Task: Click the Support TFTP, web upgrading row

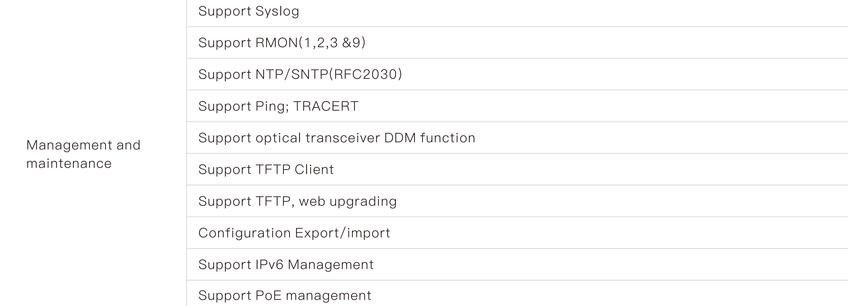Action: point(298,201)
